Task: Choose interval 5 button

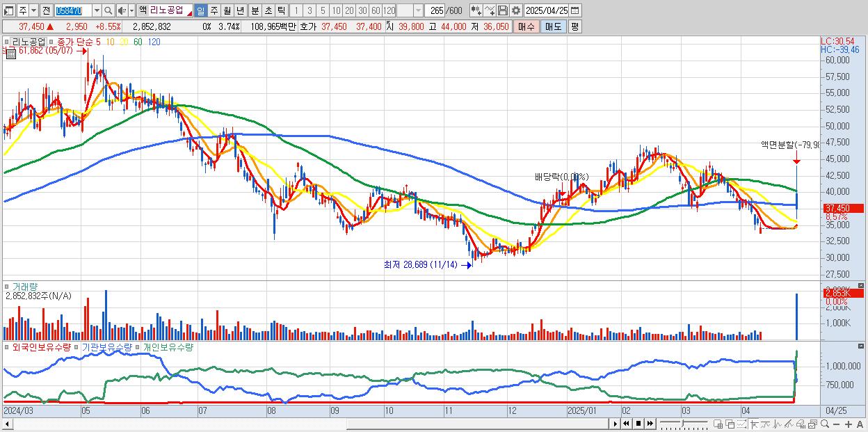Action: pyautogui.click(x=323, y=10)
